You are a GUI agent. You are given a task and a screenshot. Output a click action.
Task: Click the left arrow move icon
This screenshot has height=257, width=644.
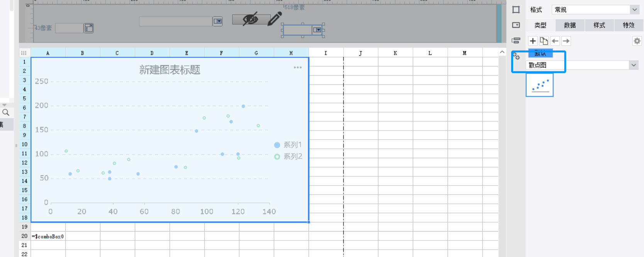[555, 41]
